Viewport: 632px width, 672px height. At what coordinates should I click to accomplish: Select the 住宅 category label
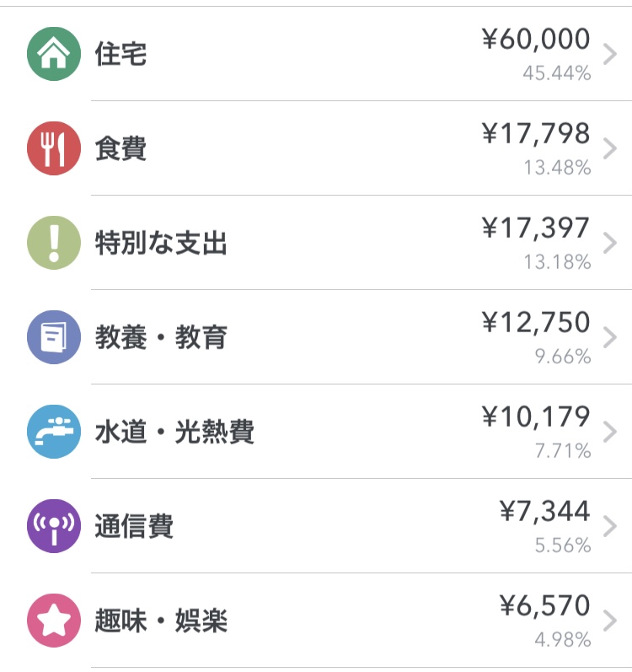121,55
